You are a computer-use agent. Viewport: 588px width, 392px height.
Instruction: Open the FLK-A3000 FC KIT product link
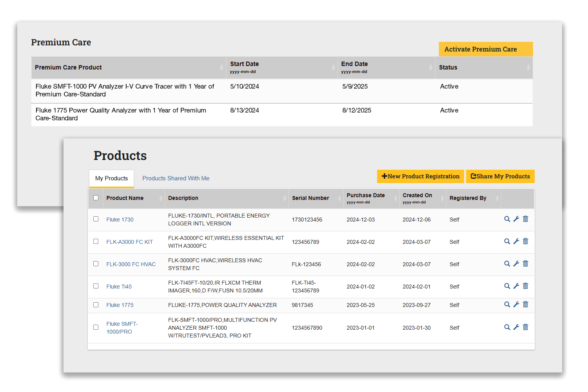[x=129, y=242]
